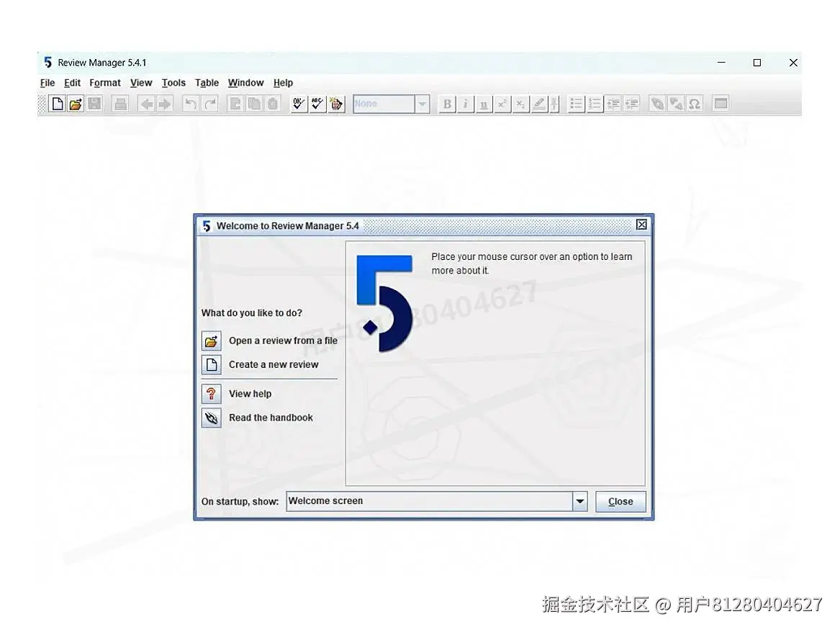
Task: Open the Format menu
Action: pos(105,83)
